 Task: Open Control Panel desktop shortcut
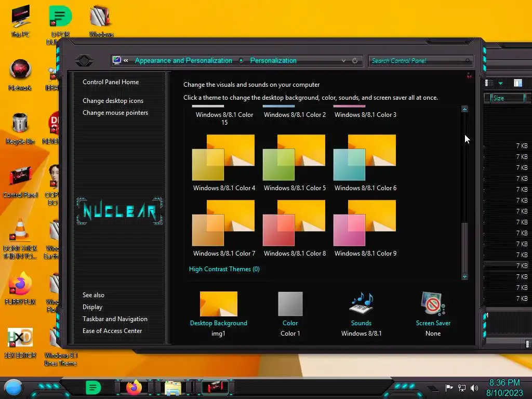coord(20,181)
